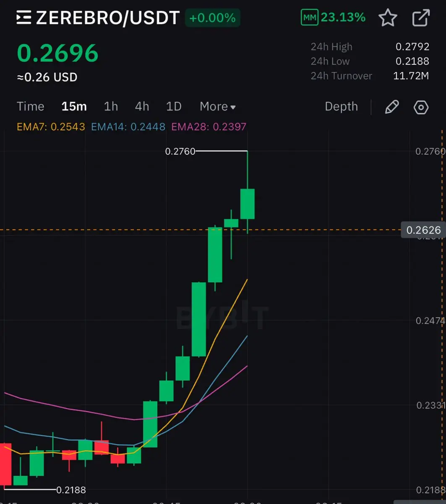
Task: Tap the 0.2760 high marker label
Action: coord(180,152)
